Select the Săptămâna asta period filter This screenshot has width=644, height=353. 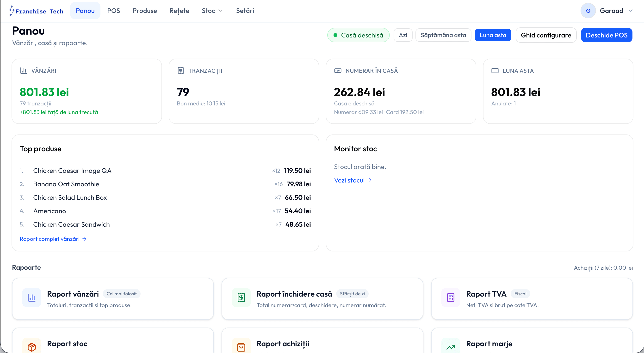pos(443,35)
